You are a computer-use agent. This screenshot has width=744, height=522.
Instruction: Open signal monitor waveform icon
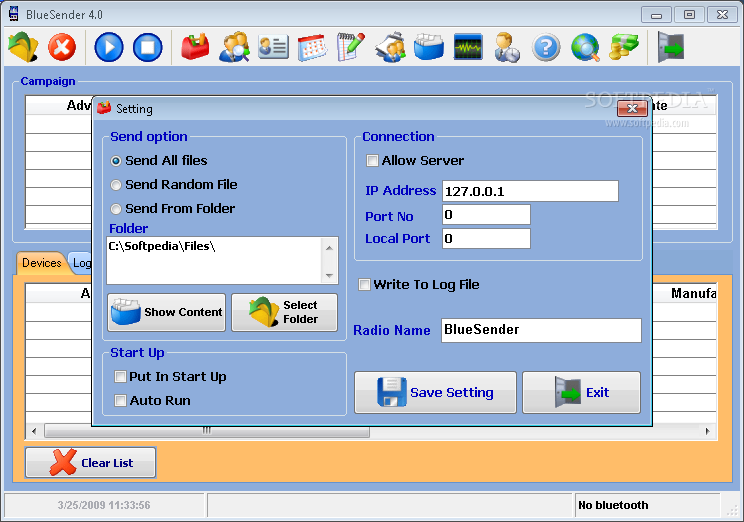tap(468, 47)
